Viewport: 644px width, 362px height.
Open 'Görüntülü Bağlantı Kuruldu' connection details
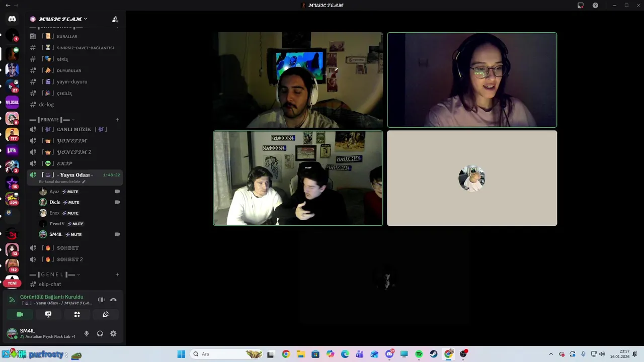pos(51,297)
